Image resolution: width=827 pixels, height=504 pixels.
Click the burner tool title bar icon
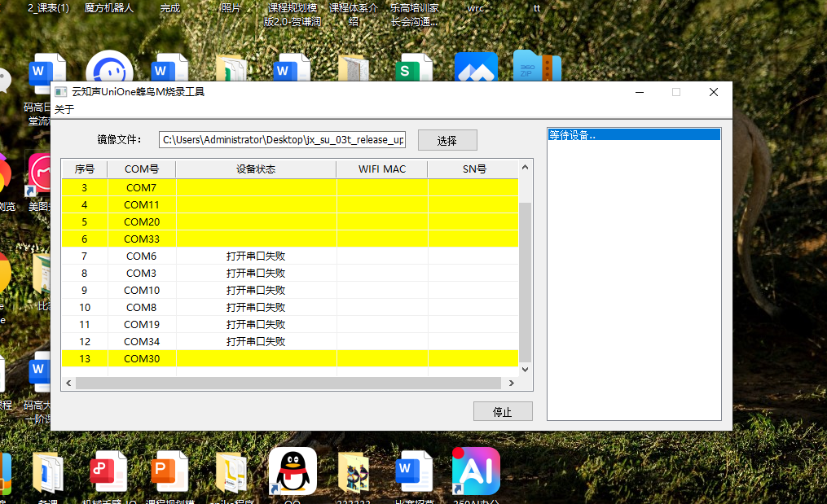(x=61, y=92)
